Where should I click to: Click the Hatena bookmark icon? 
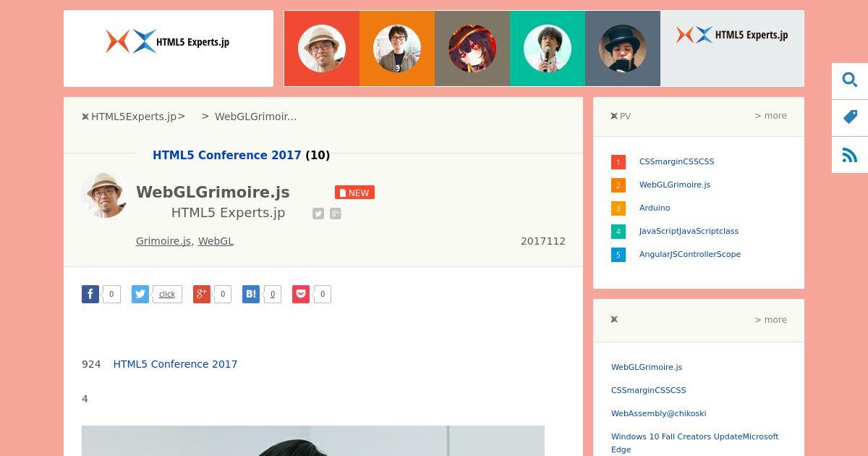click(251, 294)
